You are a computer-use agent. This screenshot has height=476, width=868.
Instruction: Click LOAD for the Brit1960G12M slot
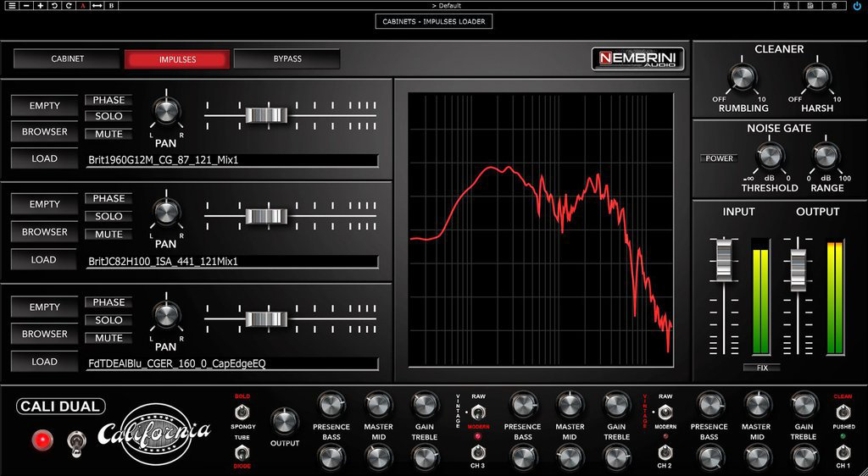coord(44,158)
